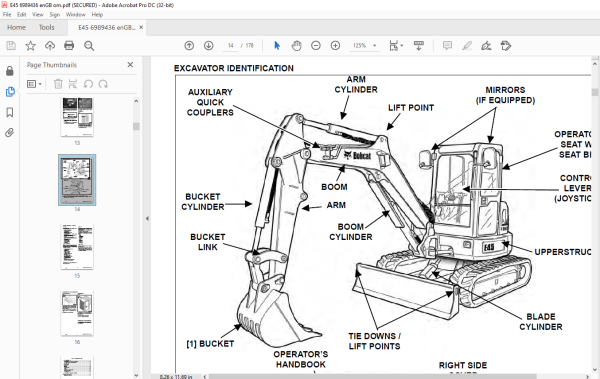
Task: Open the Attachments paperclip panel
Action: pyautogui.click(x=10, y=132)
